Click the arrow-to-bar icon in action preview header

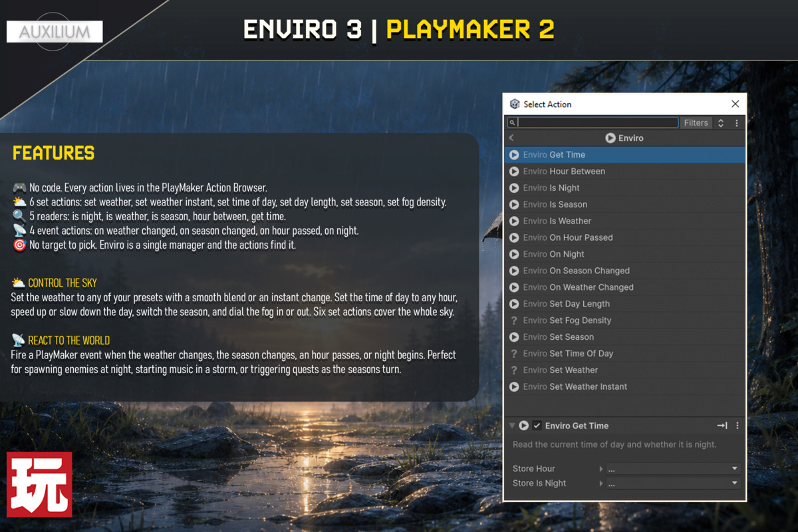tap(722, 426)
